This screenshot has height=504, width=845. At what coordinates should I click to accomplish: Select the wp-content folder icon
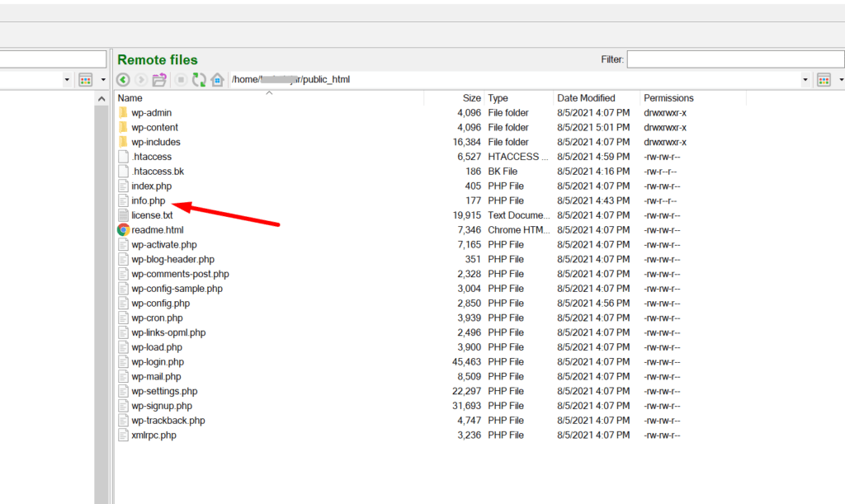(x=124, y=127)
